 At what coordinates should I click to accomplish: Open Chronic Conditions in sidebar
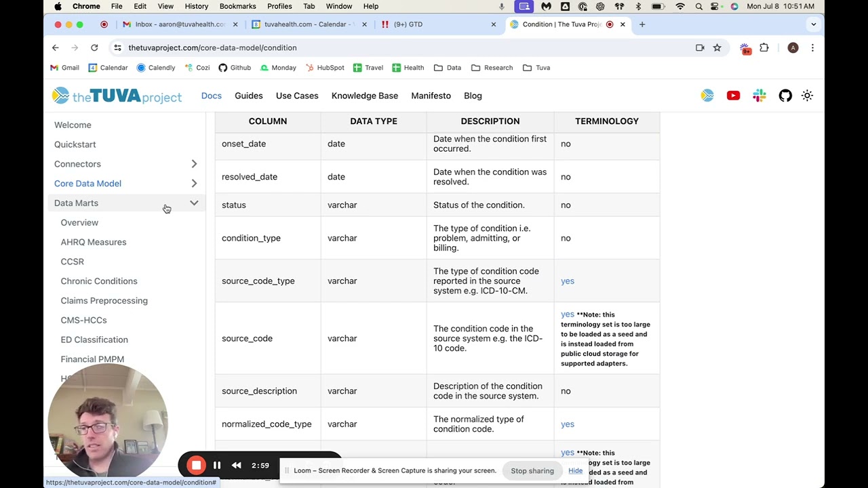tap(99, 281)
